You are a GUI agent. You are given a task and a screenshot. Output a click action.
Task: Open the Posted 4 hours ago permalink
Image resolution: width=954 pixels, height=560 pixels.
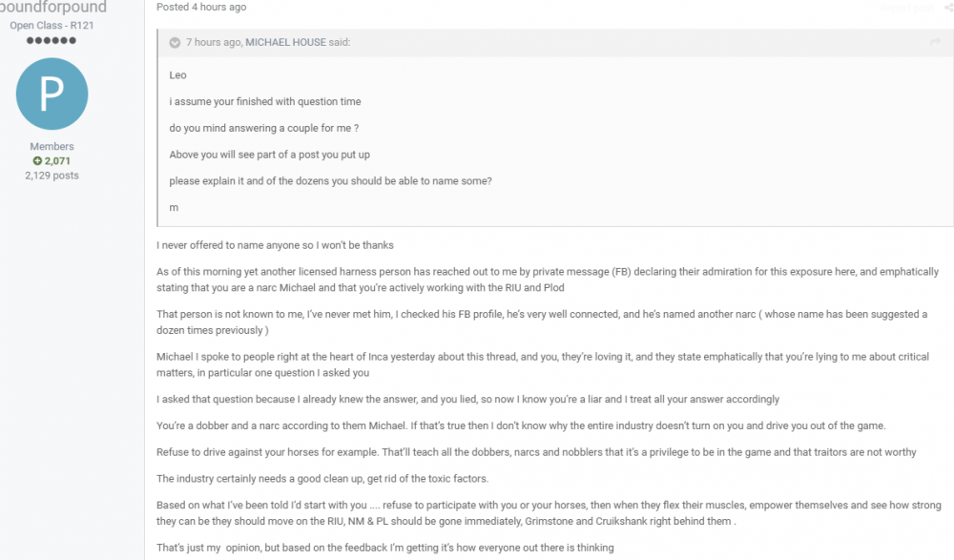[x=200, y=7]
